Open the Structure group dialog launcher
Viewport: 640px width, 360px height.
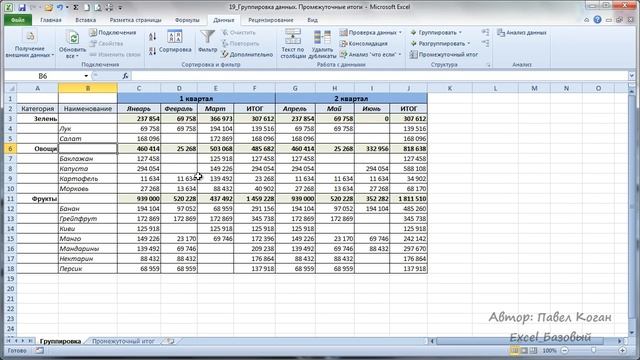(x=488, y=64)
